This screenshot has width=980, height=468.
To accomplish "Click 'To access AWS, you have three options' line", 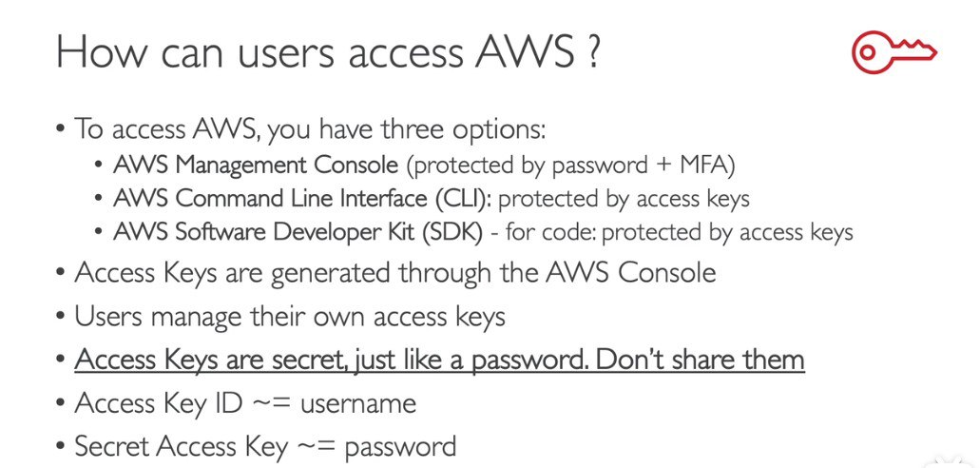I will pyautogui.click(x=311, y=130).
